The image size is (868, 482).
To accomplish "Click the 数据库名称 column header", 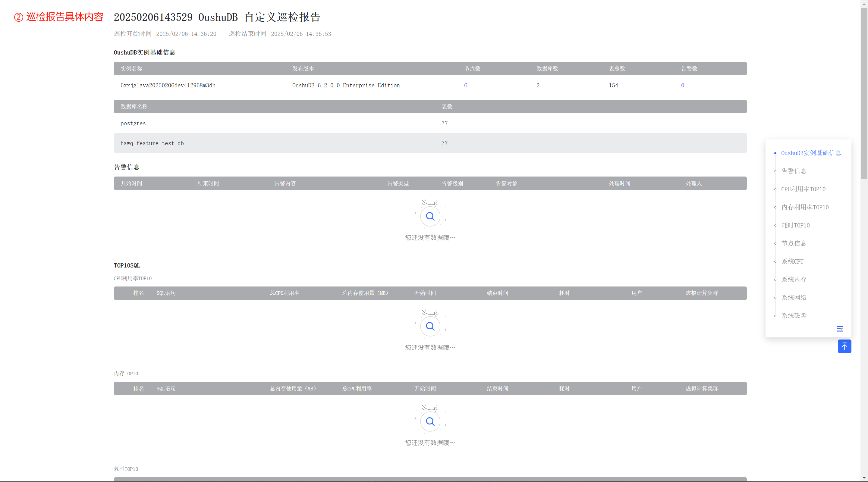I will (x=134, y=107).
